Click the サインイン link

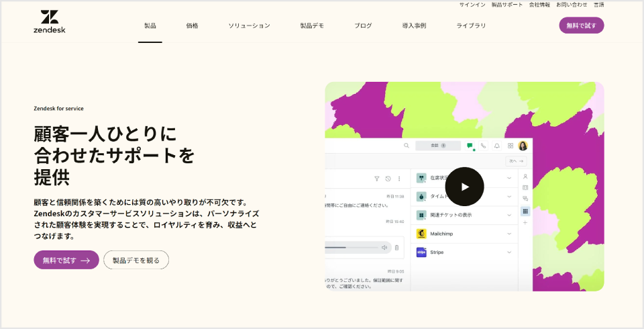click(x=472, y=5)
